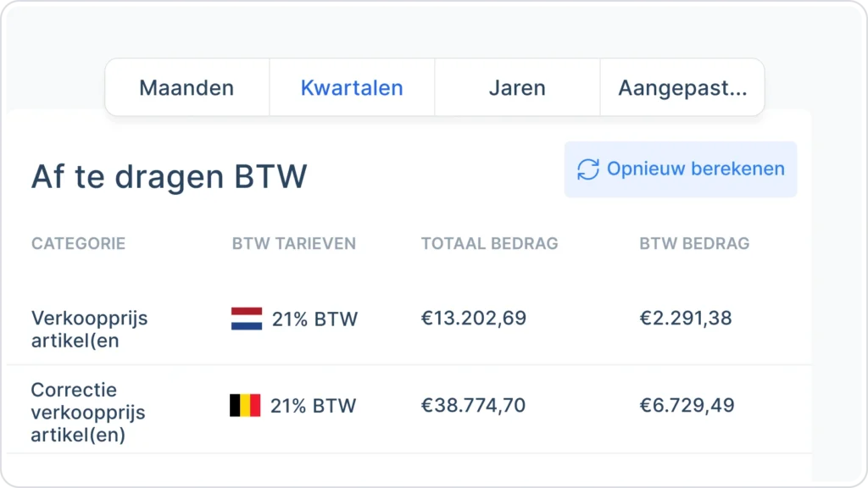Select the Verkoopprijs artikel(en row label
868x488 pixels.
coord(90,330)
